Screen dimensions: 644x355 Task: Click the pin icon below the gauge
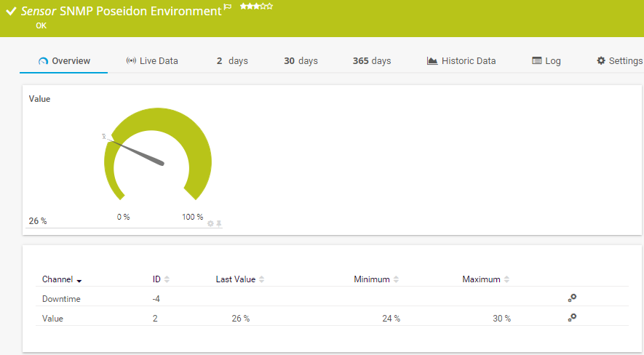tap(218, 223)
